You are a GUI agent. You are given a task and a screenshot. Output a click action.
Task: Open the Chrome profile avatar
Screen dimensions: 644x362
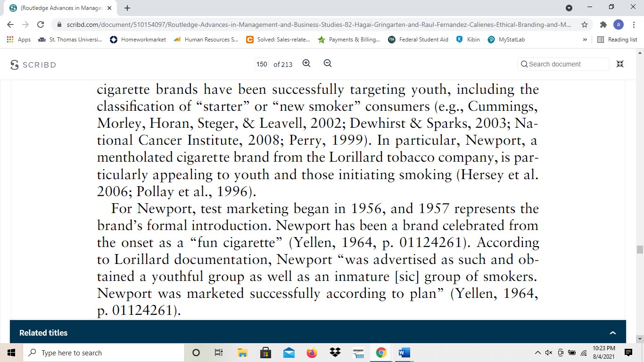click(619, 25)
